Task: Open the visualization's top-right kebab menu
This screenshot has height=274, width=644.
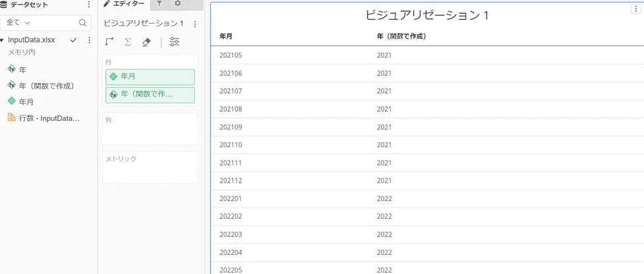Action: pos(635,9)
